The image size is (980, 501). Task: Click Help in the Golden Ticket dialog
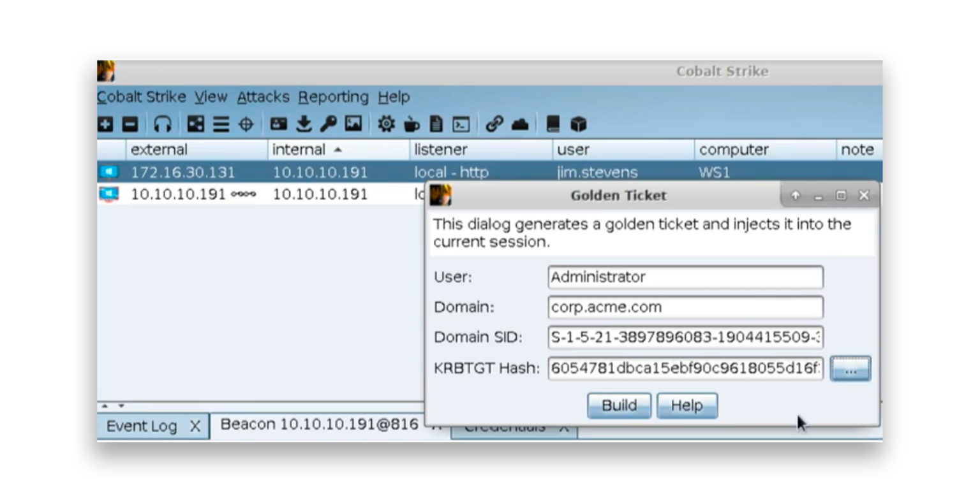click(687, 405)
